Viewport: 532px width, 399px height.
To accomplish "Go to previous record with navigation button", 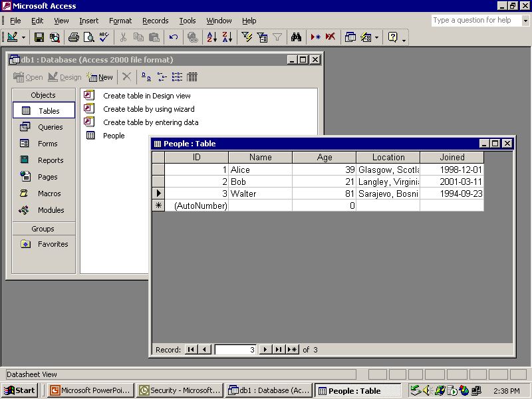I will 204,350.
